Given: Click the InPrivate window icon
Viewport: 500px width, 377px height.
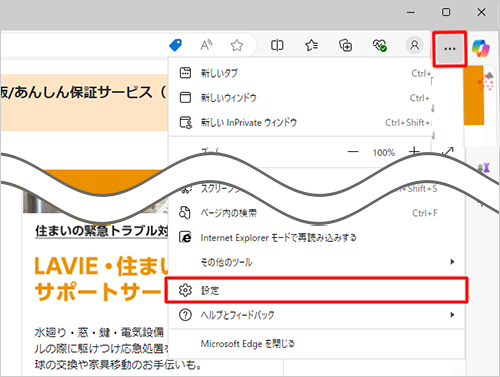Looking at the screenshot, I should pos(186,122).
